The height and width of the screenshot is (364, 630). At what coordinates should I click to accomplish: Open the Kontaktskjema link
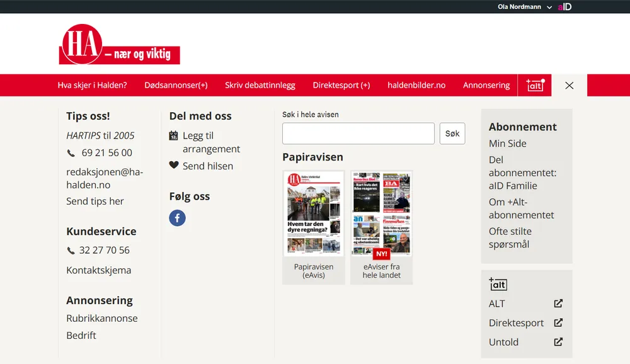[x=99, y=270]
